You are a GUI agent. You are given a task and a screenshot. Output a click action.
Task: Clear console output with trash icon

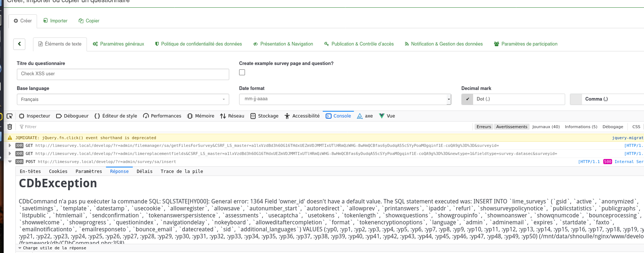[10, 127]
